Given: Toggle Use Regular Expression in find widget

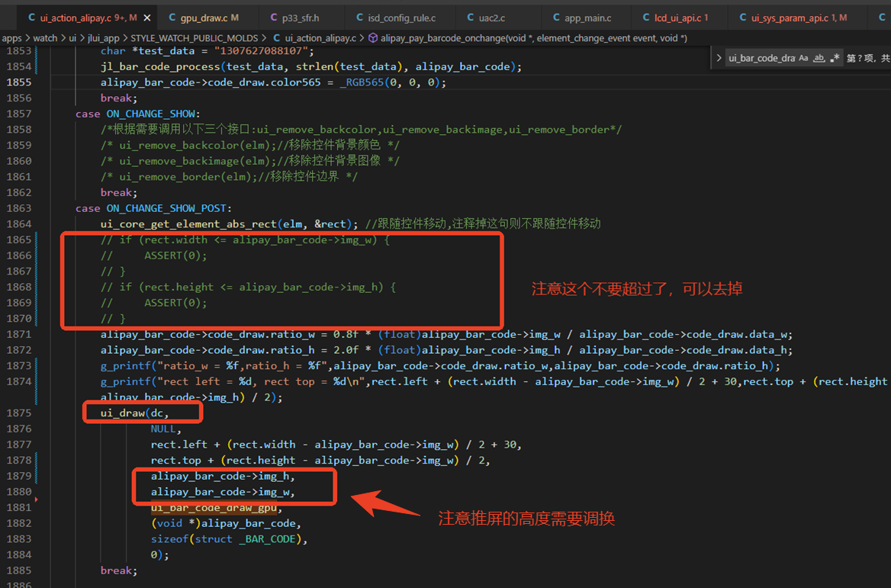Looking at the screenshot, I should (x=835, y=58).
